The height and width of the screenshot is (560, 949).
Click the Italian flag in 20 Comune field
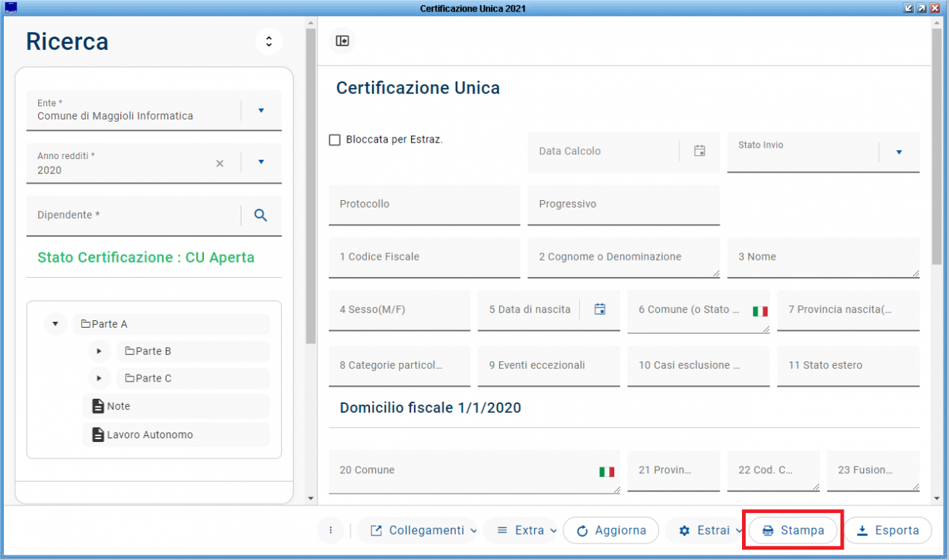click(x=607, y=472)
